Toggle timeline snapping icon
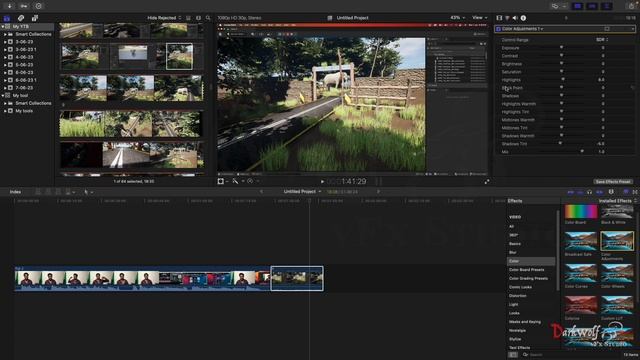Screen dimensions: 640x360 [x=599, y=192]
